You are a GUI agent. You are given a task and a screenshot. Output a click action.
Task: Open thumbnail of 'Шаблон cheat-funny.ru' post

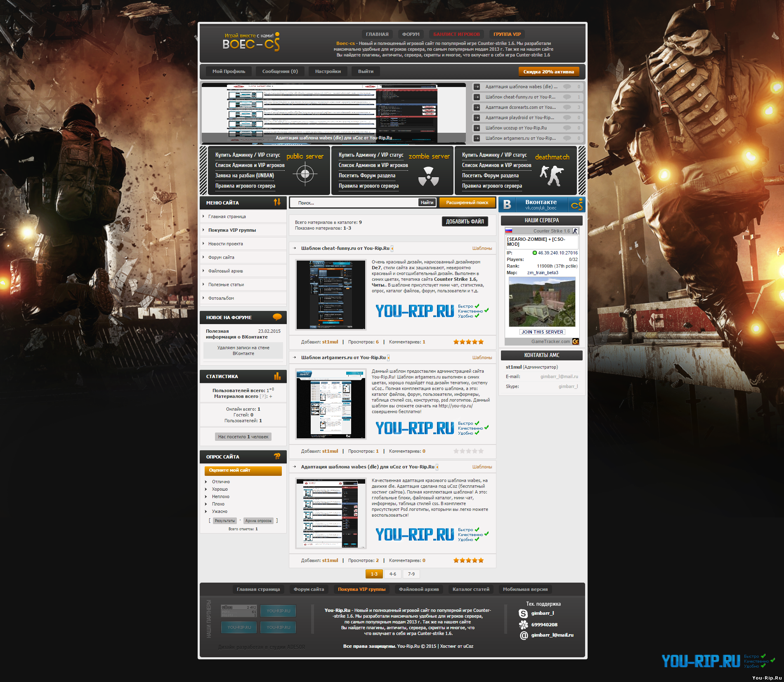[x=331, y=295]
